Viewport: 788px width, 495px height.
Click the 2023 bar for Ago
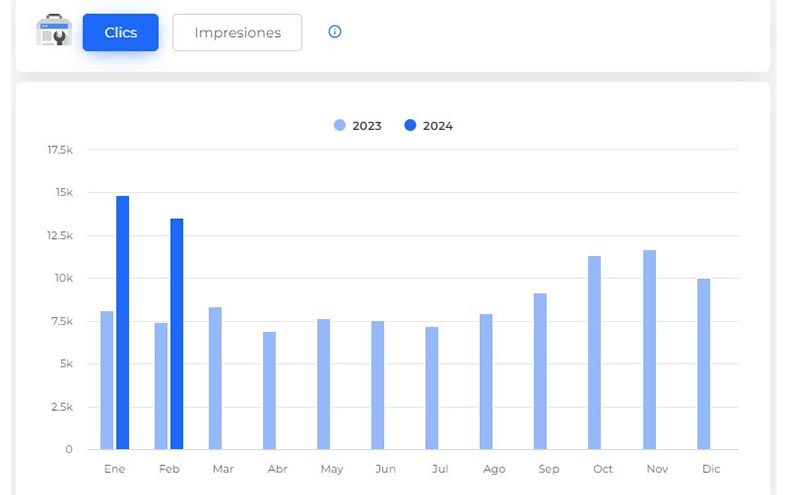(486, 382)
